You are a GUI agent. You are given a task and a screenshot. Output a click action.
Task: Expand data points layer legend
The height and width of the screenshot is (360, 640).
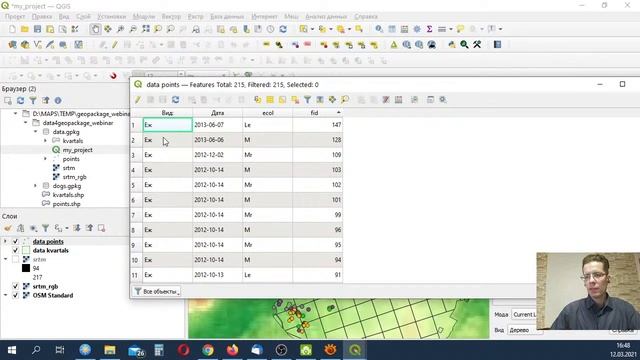tap(5, 242)
